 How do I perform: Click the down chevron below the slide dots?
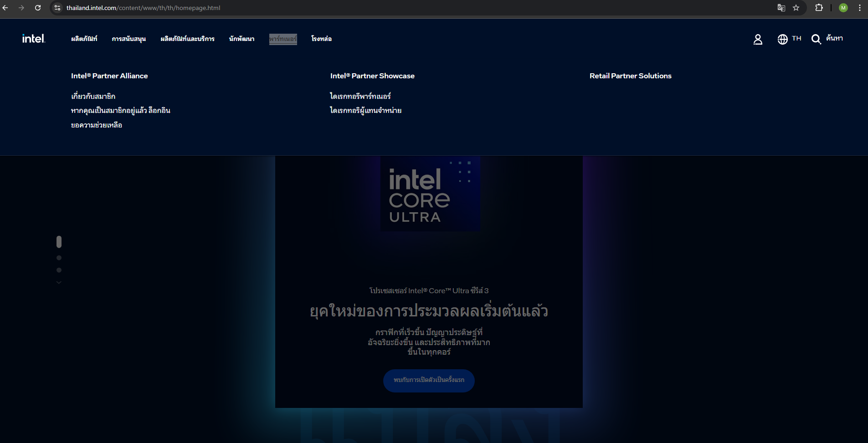(59, 282)
